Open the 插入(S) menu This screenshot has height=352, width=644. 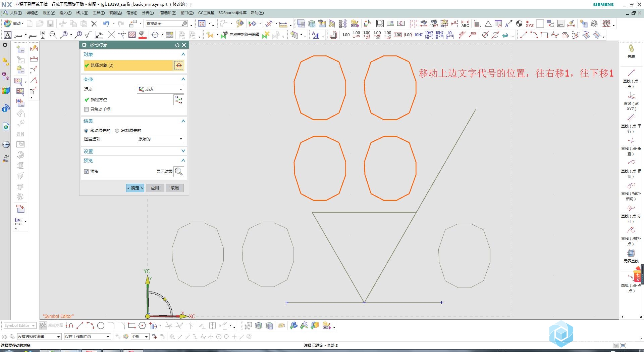[x=65, y=13]
